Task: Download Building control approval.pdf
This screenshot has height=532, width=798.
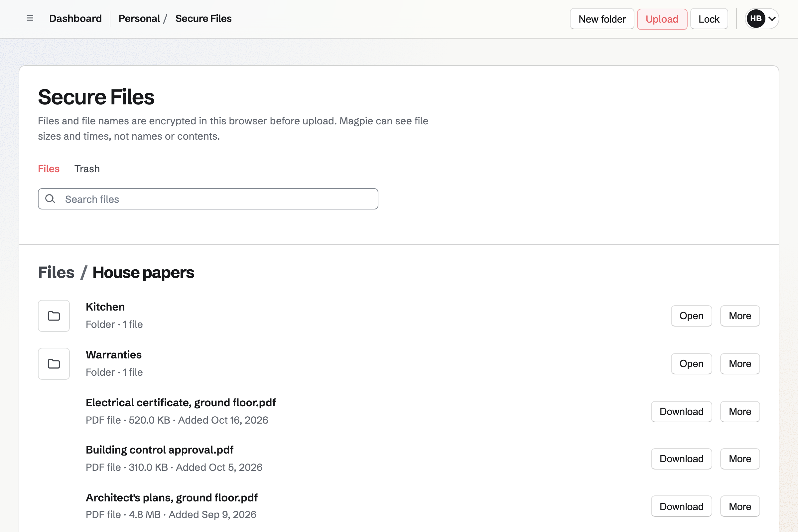Action: (681, 459)
